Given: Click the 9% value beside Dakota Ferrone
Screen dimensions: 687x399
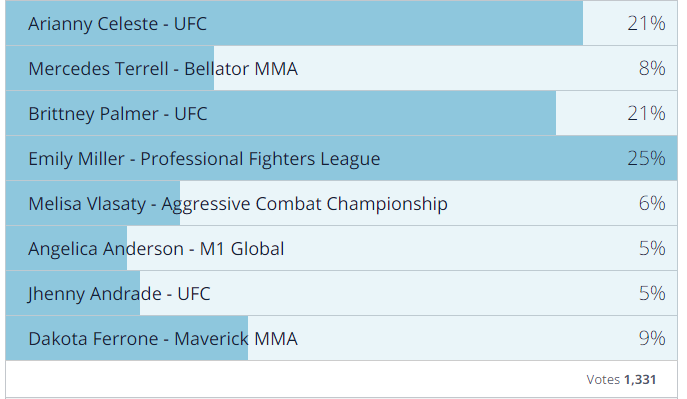Looking at the screenshot, I should pos(652,338).
